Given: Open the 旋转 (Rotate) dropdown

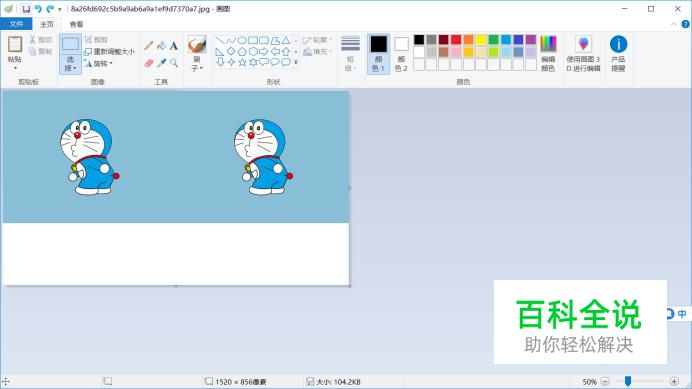Looking at the screenshot, I should pos(98,64).
